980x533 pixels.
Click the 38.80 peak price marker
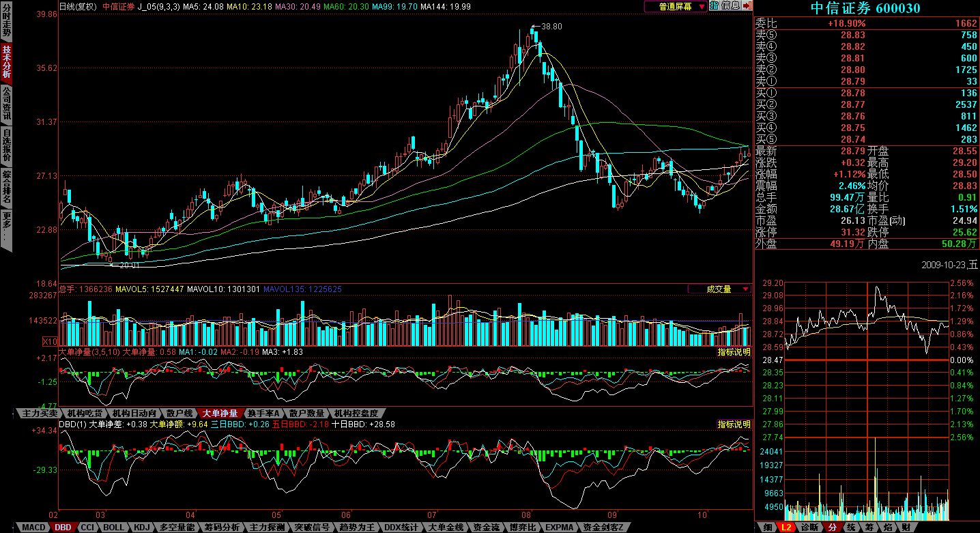[x=551, y=26]
